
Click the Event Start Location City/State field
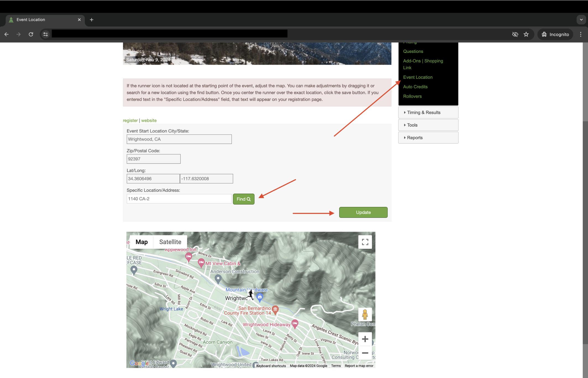tap(179, 139)
